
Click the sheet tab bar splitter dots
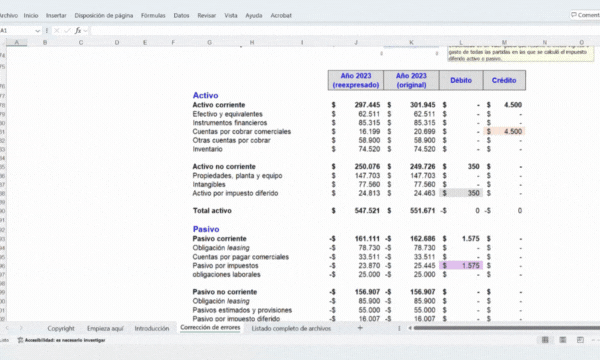pyautogui.click(x=399, y=328)
